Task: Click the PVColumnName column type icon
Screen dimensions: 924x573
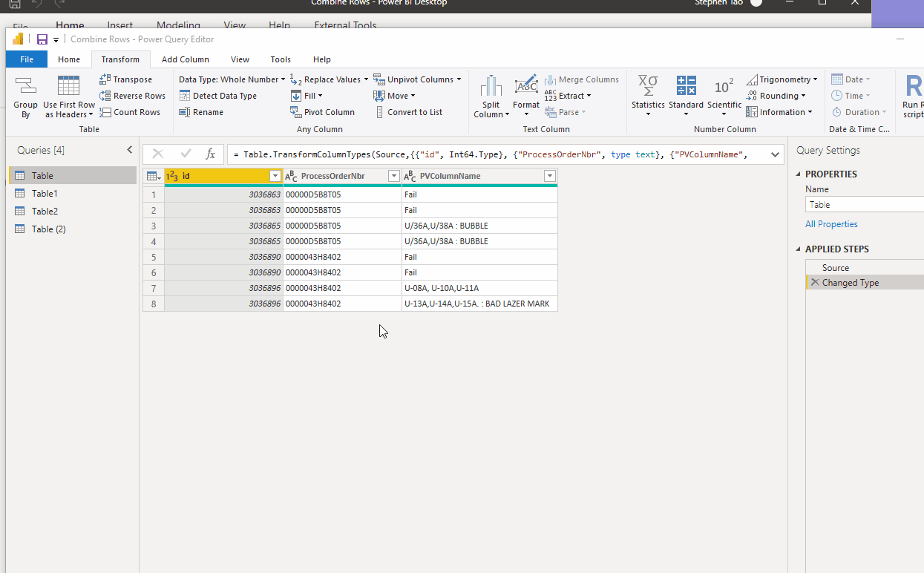Action: 410,176
